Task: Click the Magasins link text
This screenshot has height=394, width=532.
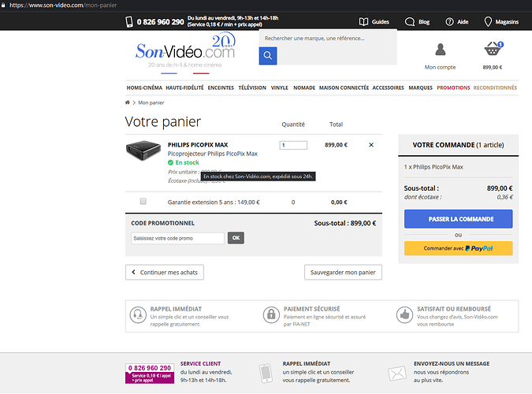Action: [507, 22]
